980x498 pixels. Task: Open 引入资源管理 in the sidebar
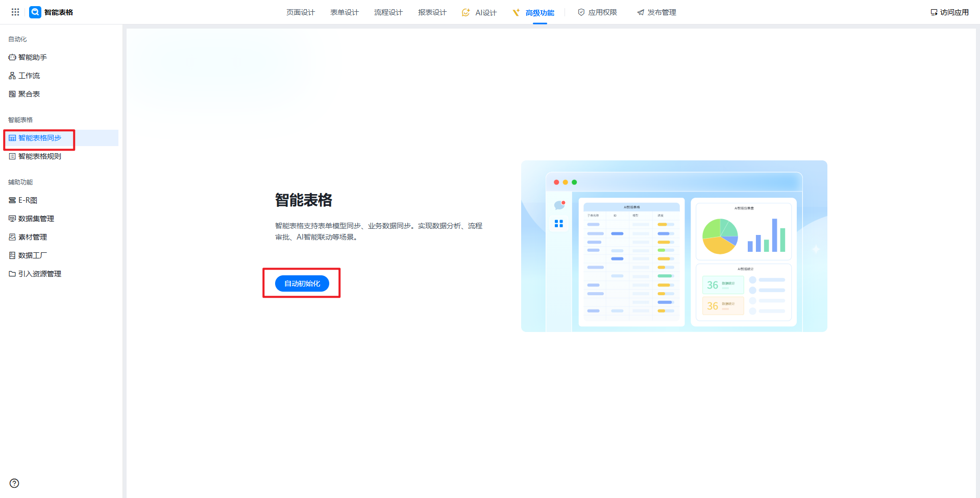(x=39, y=274)
